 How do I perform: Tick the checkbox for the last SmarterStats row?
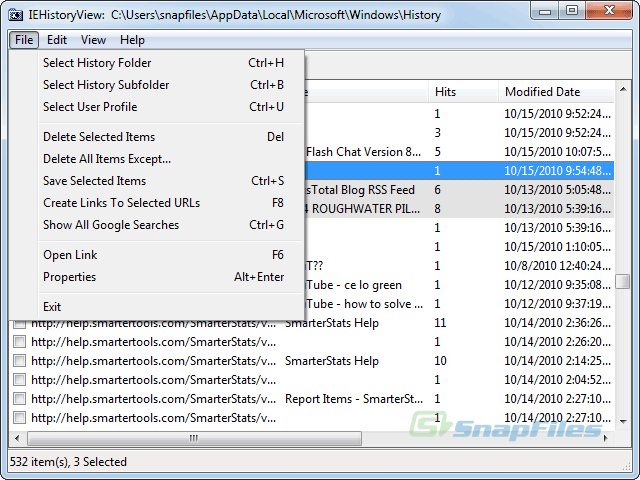point(19,418)
